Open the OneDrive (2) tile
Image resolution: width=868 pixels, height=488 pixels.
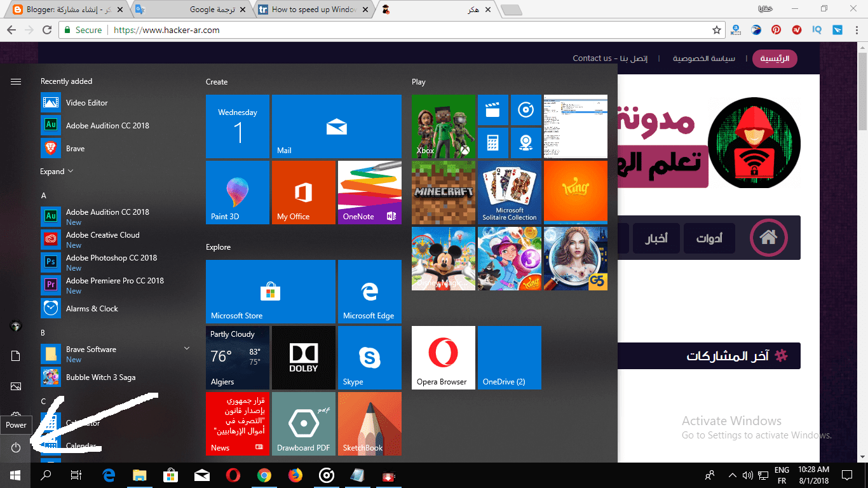(510, 358)
